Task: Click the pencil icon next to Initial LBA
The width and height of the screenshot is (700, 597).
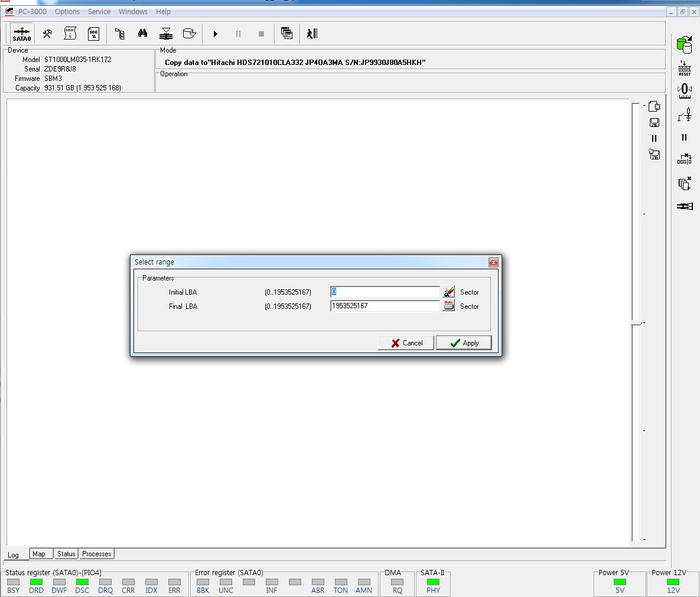Action: tap(448, 292)
